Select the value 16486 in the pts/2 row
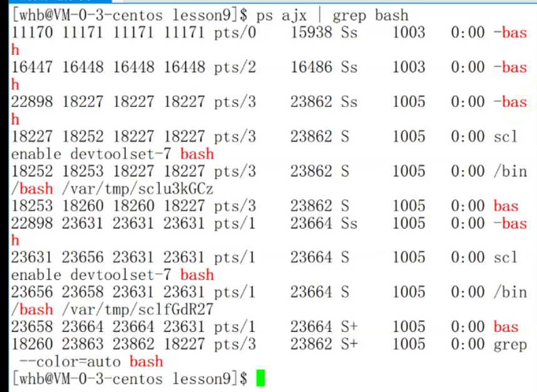Image resolution: width=537 pixels, height=392 pixels. (x=311, y=67)
